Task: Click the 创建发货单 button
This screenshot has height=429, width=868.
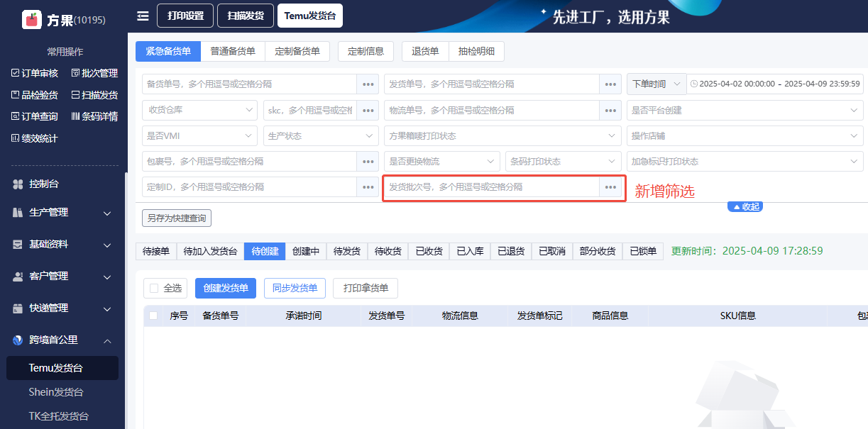Action: click(225, 289)
